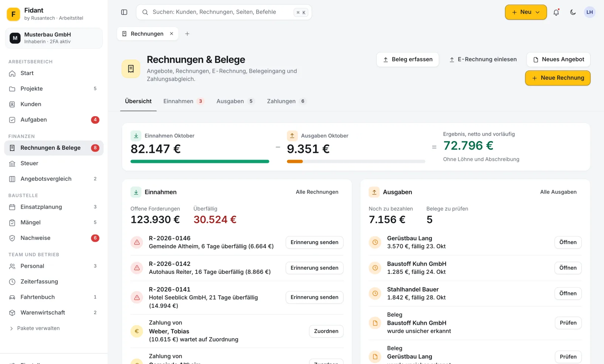Go to Kunden in the sidebar
604x364 pixels.
[x=54, y=104]
